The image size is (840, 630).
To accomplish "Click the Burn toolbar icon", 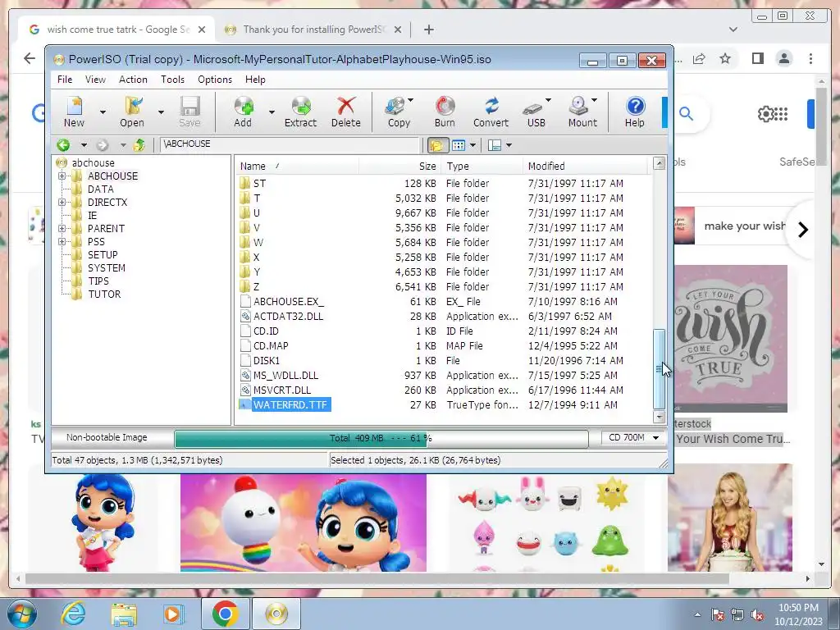I will pyautogui.click(x=445, y=112).
